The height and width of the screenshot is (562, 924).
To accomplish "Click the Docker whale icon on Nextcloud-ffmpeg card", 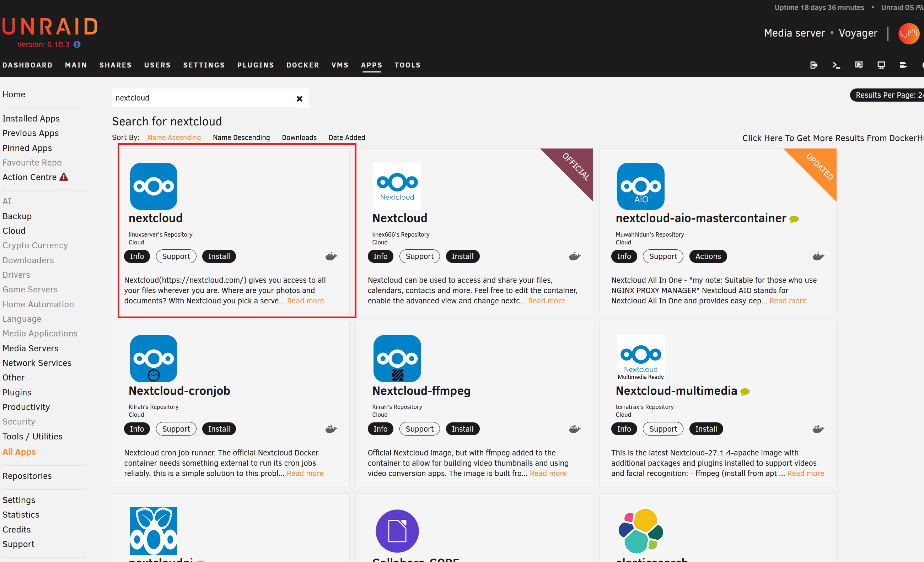I will [x=574, y=429].
